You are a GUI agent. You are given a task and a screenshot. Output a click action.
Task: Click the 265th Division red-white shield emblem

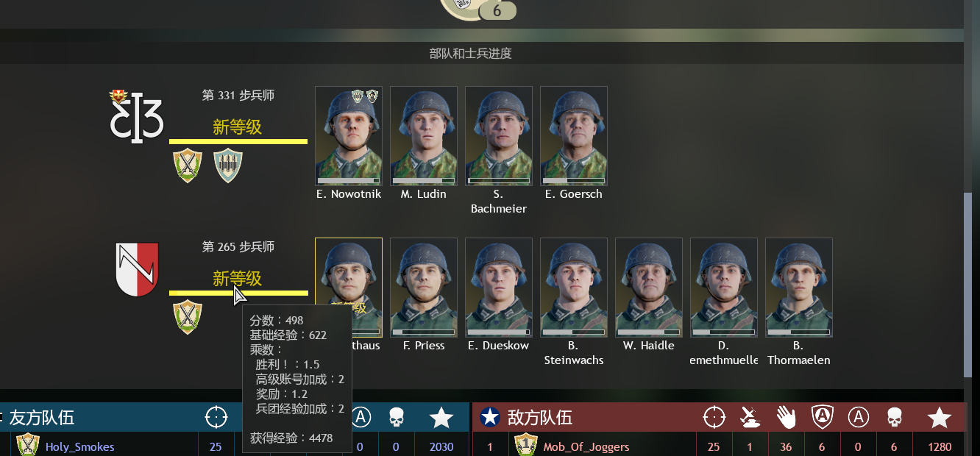coord(138,270)
